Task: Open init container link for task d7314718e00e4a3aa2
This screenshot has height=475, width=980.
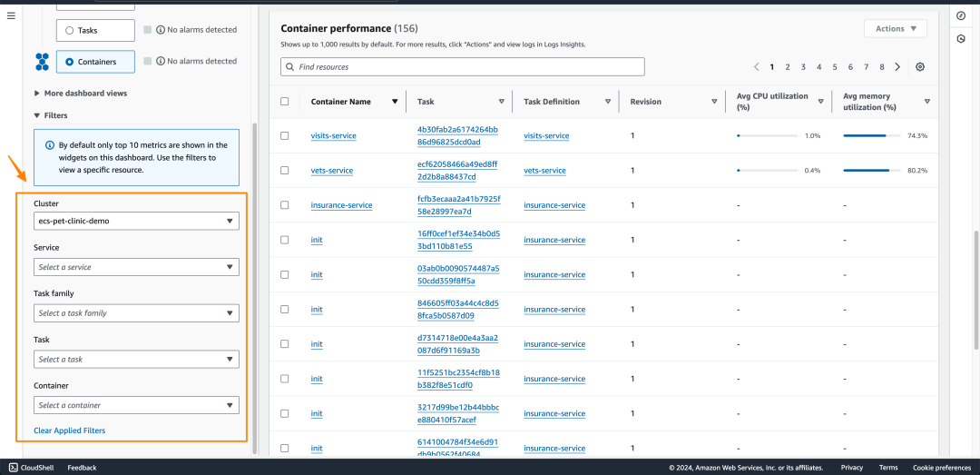Action: point(317,344)
